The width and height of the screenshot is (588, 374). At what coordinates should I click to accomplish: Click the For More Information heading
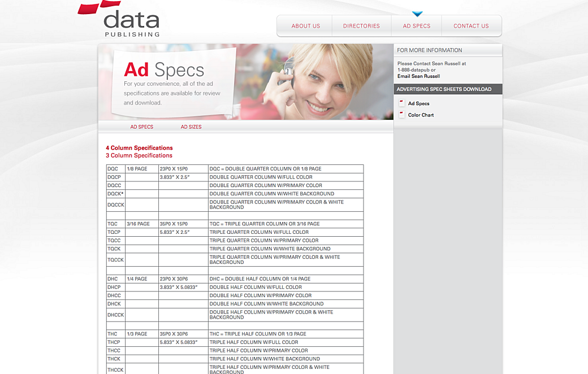click(430, 50)
